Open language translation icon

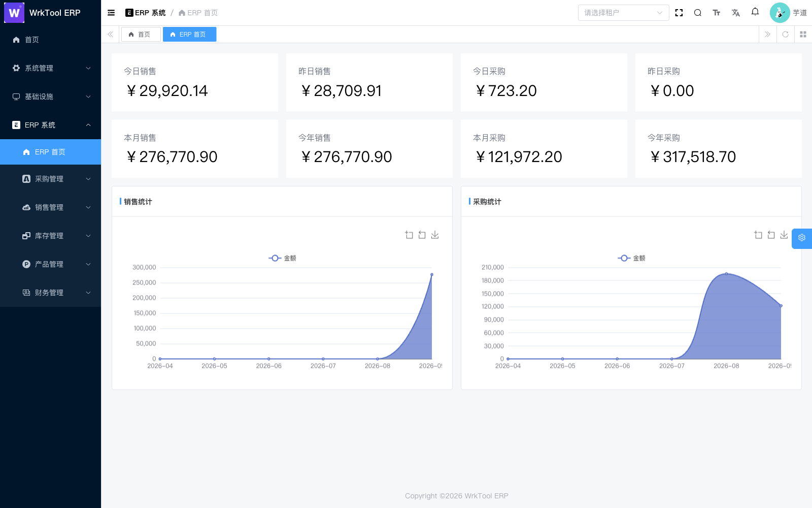click(x=736, y=13)
